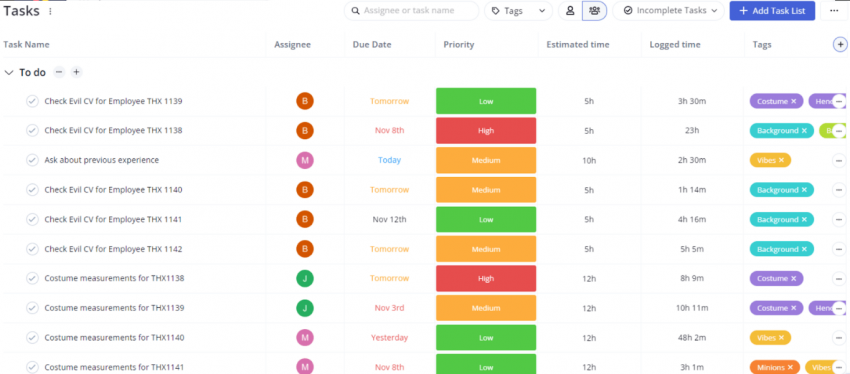Click the Priority column header
This screenshot has height=374, width=850.
459,44
